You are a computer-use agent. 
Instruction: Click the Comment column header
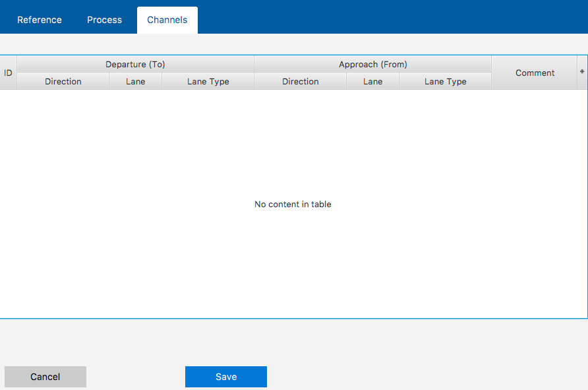(x=535, y=73)
